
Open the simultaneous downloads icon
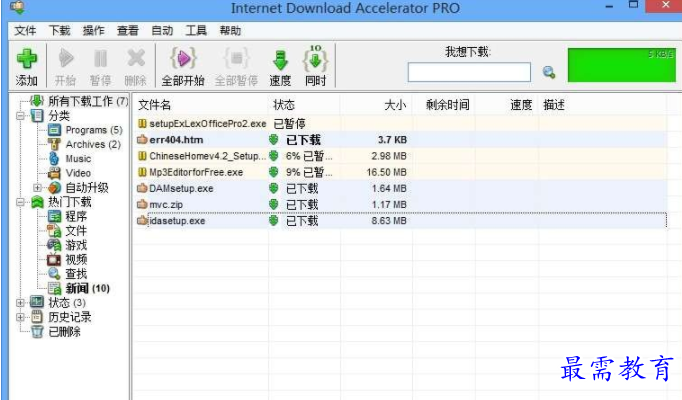(x=316, y=59)
